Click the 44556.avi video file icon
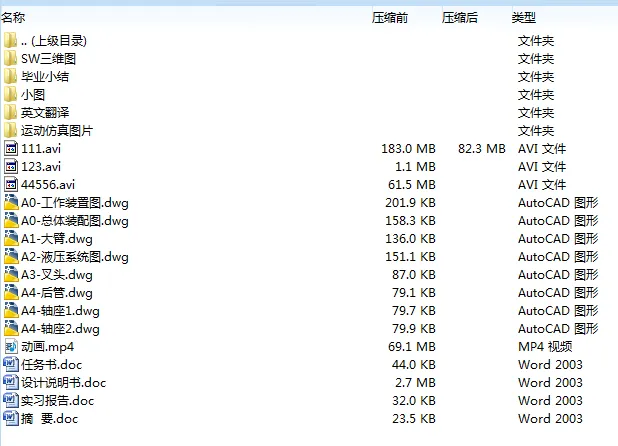 [11, 184]
